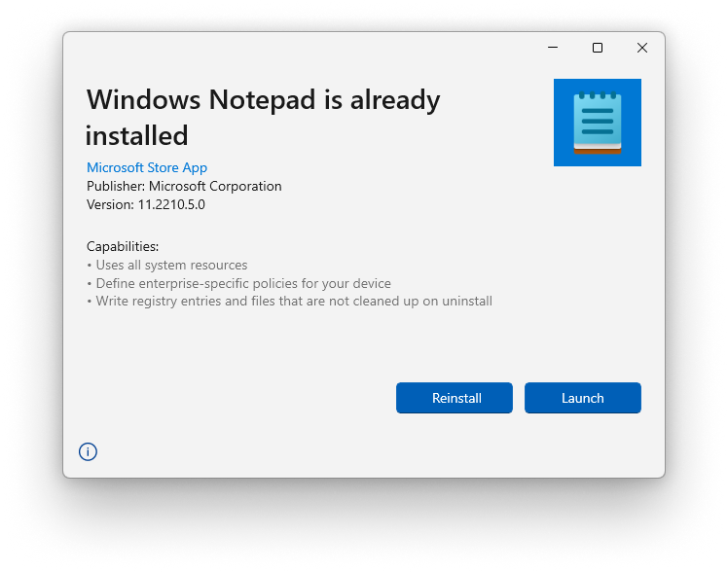Click the info circle icon

tap(88, 451)
